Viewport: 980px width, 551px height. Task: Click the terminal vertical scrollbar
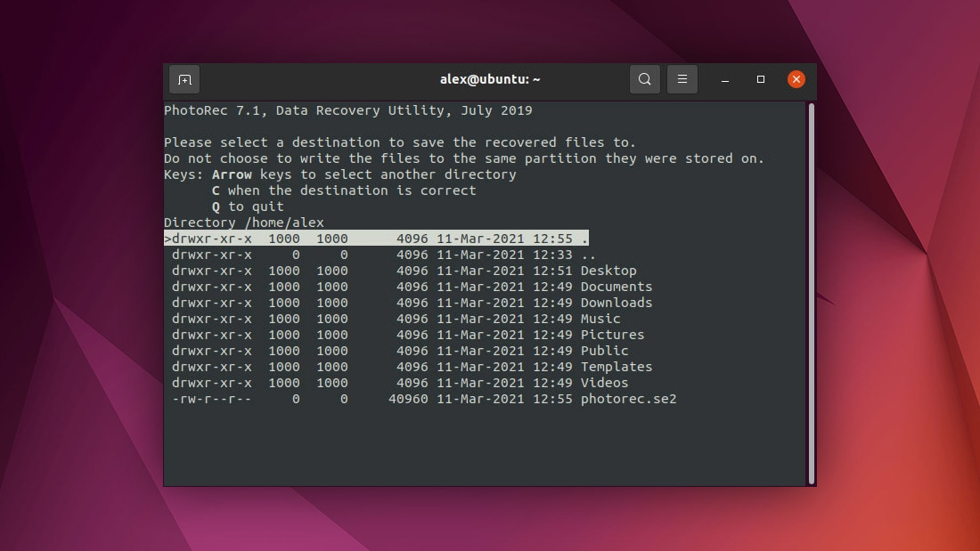click(x=812, y=294)
